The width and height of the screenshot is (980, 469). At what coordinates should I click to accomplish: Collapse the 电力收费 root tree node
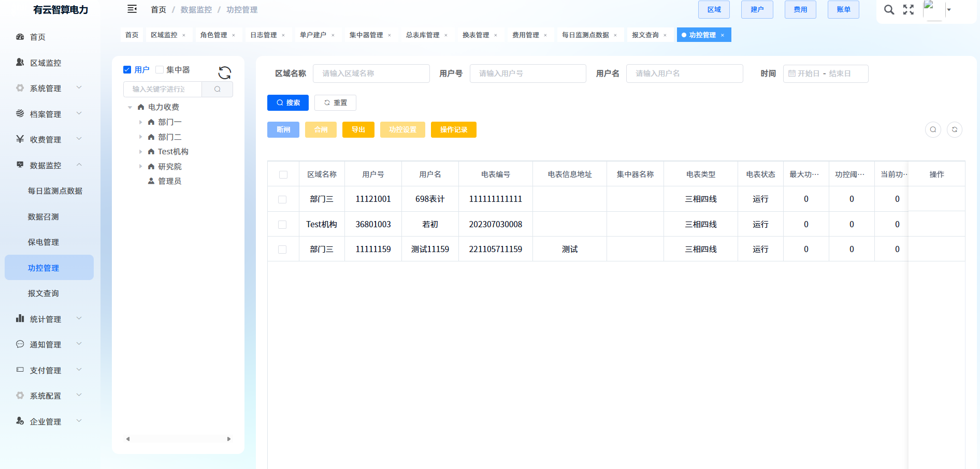pyautogui.click(x=130, y=107)
